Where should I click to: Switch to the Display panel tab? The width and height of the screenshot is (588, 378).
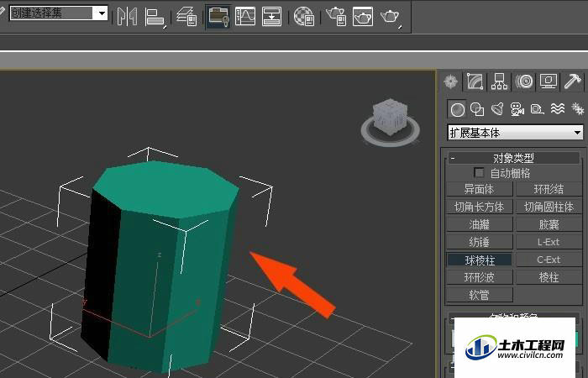(549, 81)
